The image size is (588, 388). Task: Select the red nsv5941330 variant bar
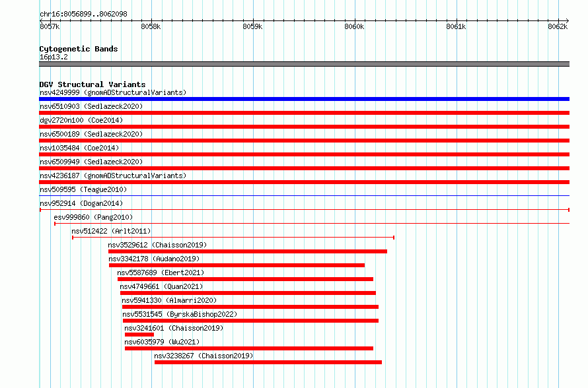pyautogui.click(x=250, y=307)
